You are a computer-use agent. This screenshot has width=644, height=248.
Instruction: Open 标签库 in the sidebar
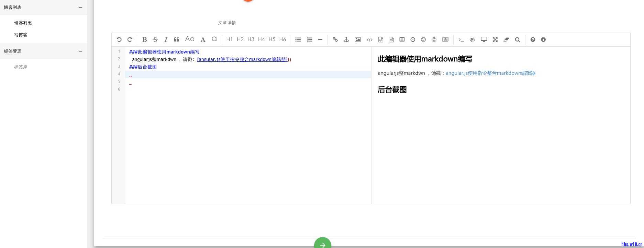[21, 67]
